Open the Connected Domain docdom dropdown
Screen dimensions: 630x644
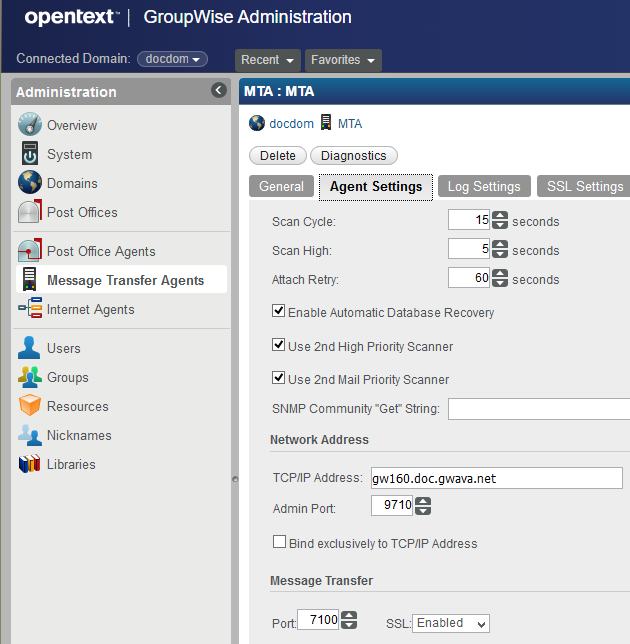(172, 59)
